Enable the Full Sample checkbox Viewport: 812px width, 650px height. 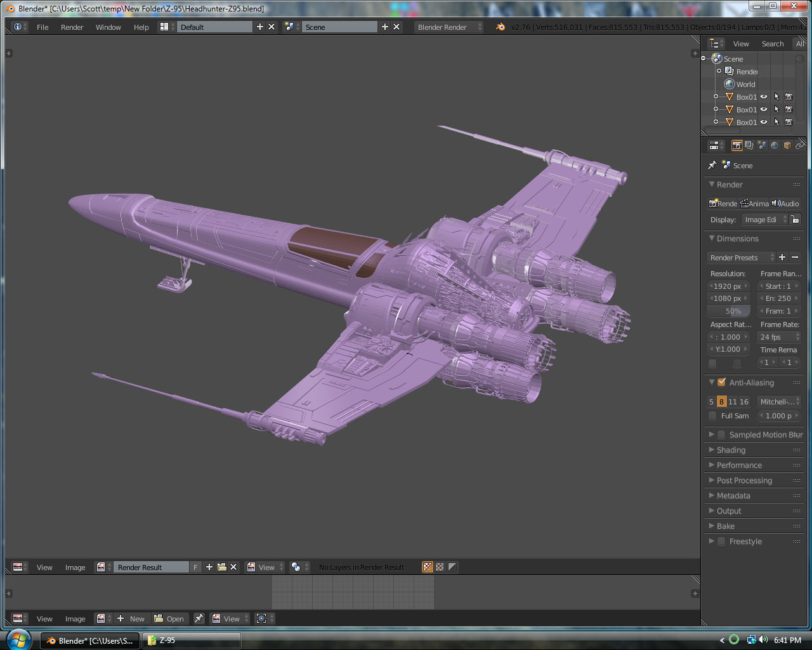[x=712, y=416]
